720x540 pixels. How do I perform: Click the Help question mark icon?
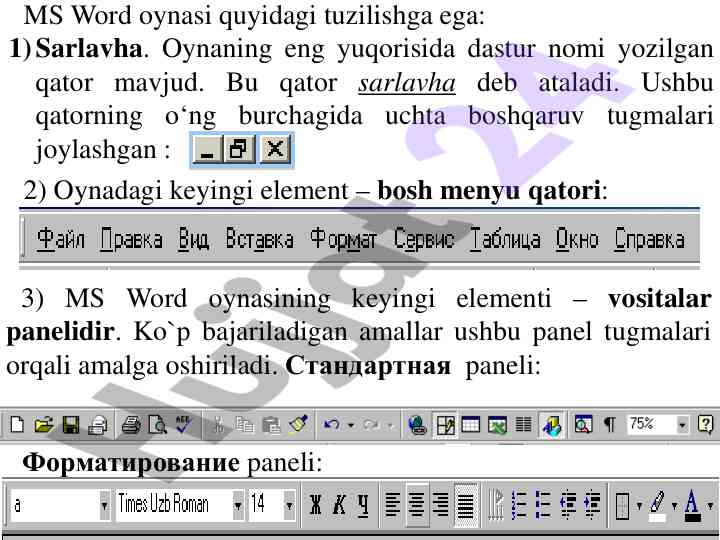pos(705,424)
